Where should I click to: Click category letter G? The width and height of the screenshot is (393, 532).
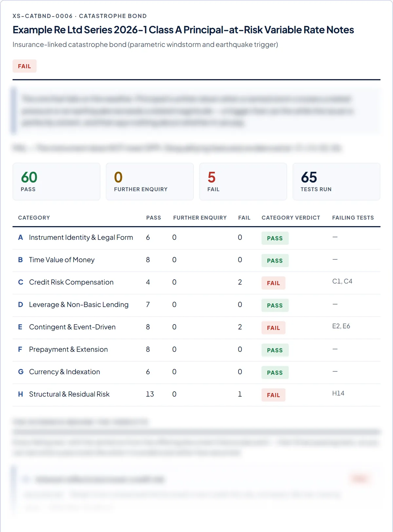tap(21, 372)
